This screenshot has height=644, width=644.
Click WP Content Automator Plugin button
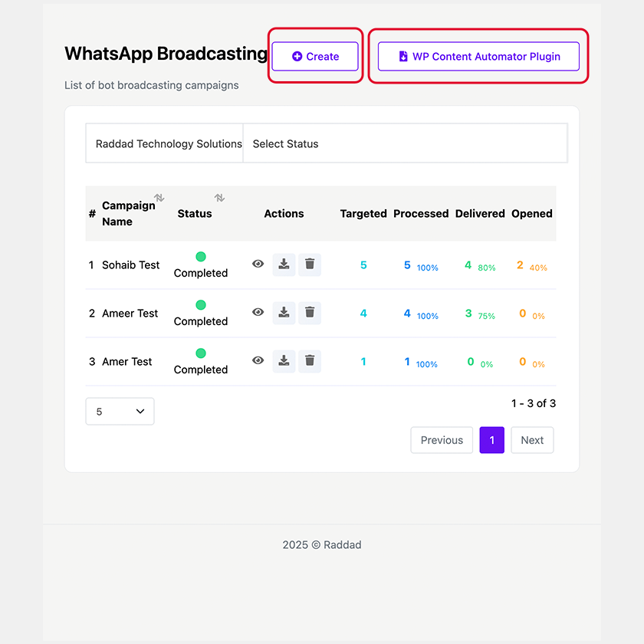point(478,57)
